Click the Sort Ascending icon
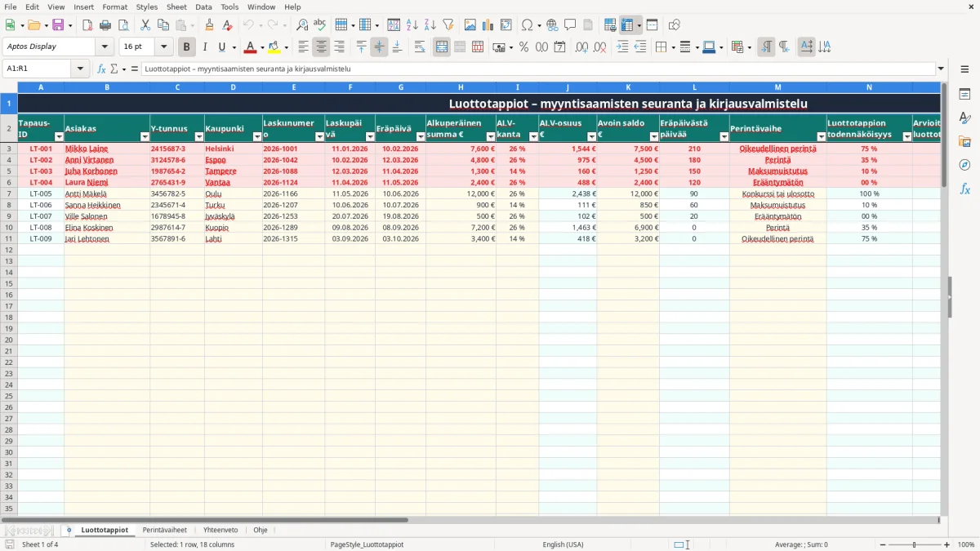Viewport: 980px width, 551px height. tap(412, 25)
